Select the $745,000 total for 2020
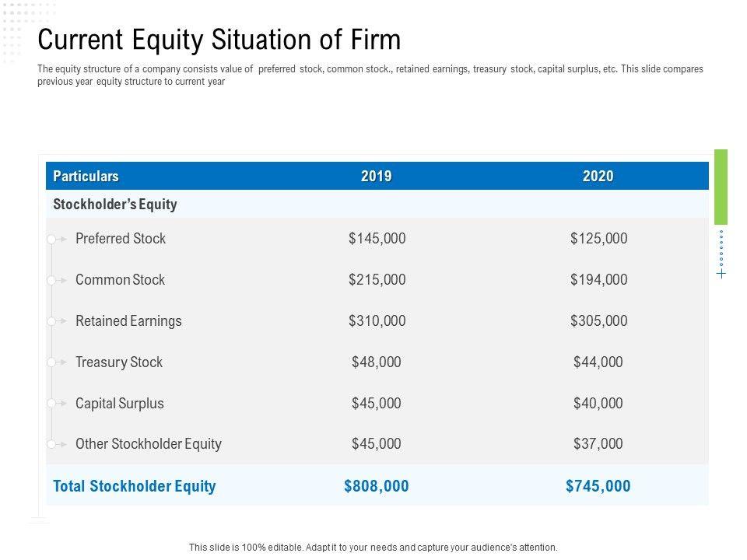This screenshot has height=560, width=747. [598, 486]
